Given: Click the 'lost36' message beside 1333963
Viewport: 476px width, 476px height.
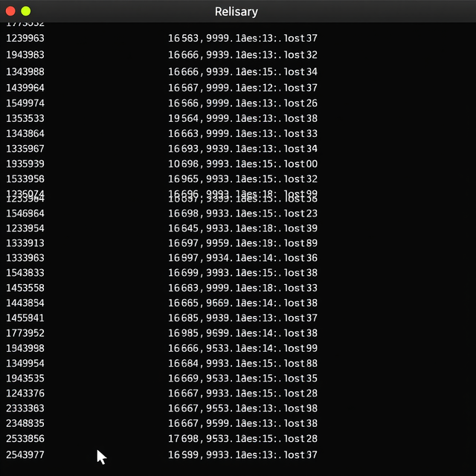Looking at the screenshot, I should click(300, 258).
